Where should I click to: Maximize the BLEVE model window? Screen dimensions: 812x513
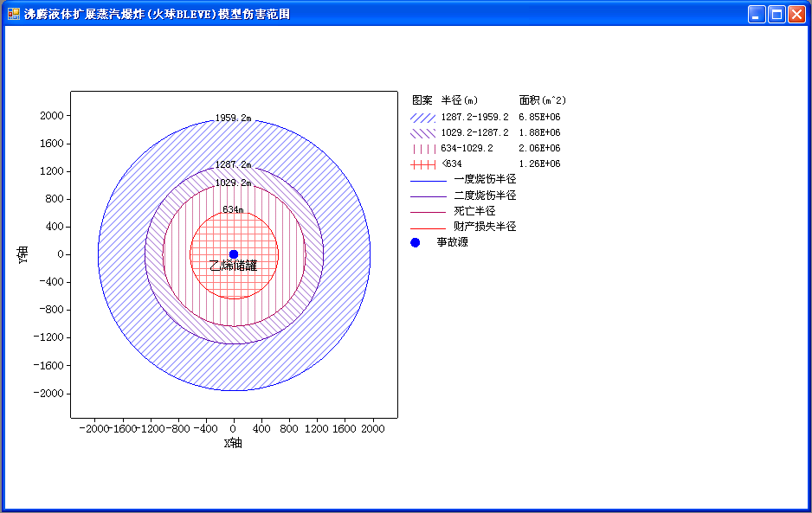(777, 14)
